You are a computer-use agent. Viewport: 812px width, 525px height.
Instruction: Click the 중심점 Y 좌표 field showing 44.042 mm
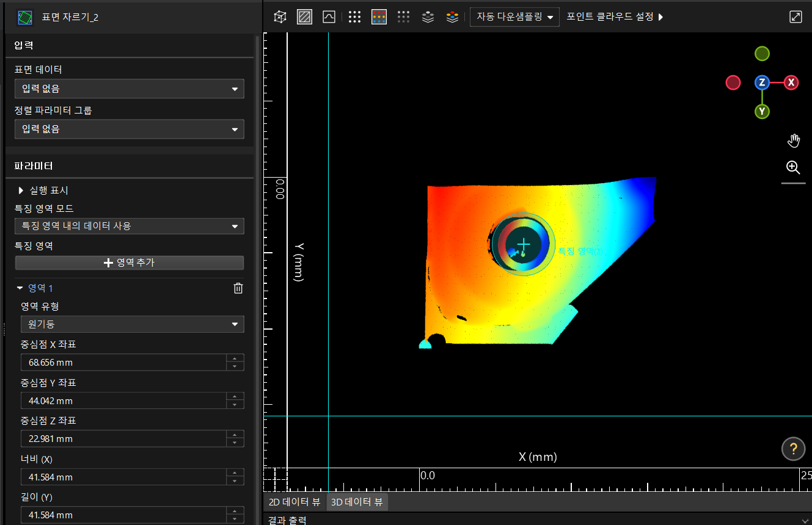tap(123, 400)
